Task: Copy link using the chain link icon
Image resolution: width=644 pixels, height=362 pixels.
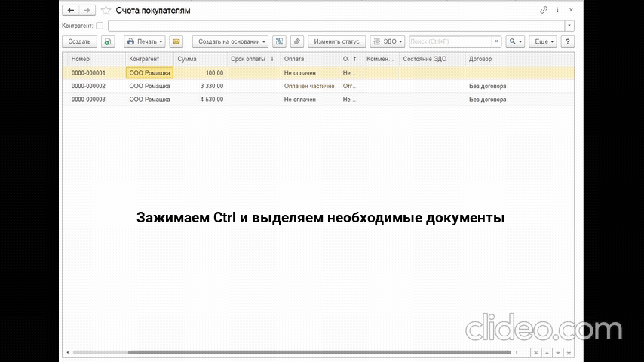Action: (544, 10)
